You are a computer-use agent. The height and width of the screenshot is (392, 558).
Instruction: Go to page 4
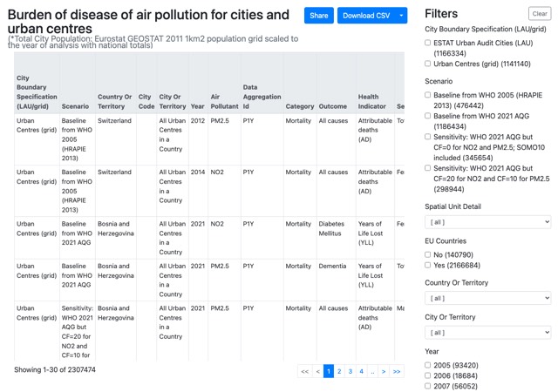click(x=361, y=371)
